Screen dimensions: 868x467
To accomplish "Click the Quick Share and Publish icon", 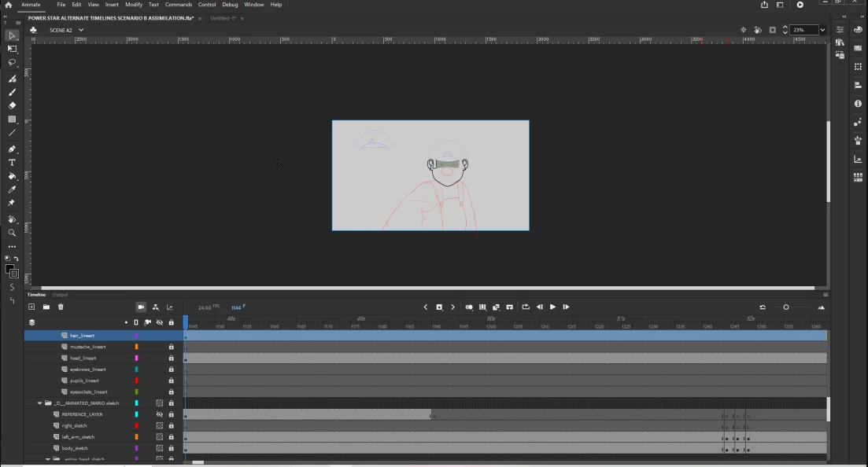I will (x=764, y=5).
